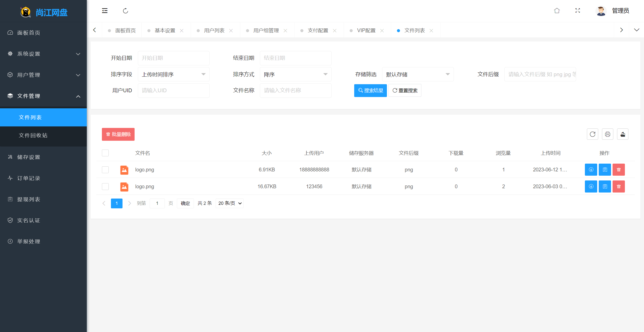
Task: Print the table using the printer icon
Action: (x=608, y=134)
